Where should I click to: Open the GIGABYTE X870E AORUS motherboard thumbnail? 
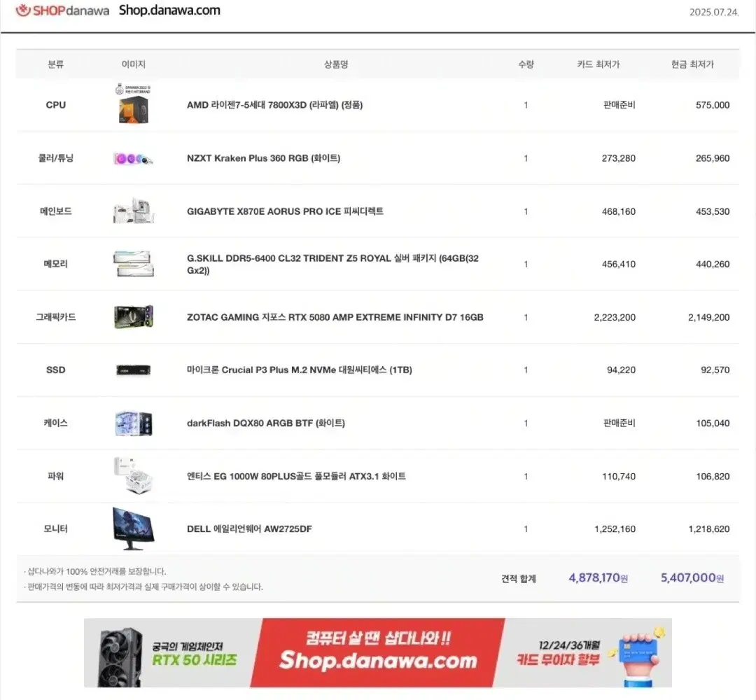click(x=133, y=211)
